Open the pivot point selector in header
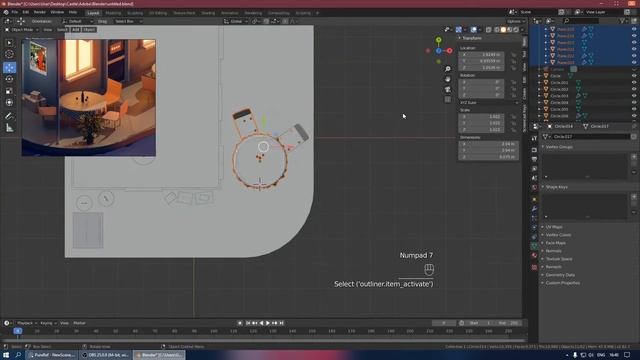Image resolution: width=640 pixels, height=360 pixels. tap(256, 21)
